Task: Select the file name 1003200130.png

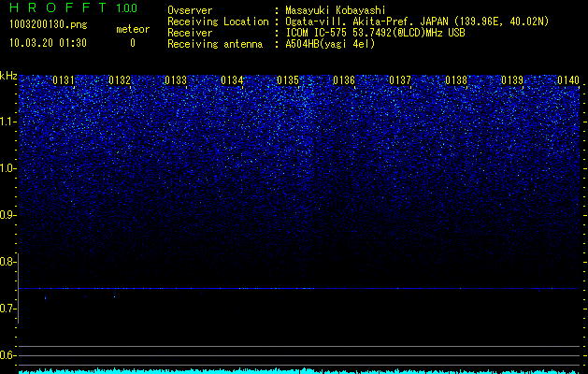Action: (x=49, y=24)
